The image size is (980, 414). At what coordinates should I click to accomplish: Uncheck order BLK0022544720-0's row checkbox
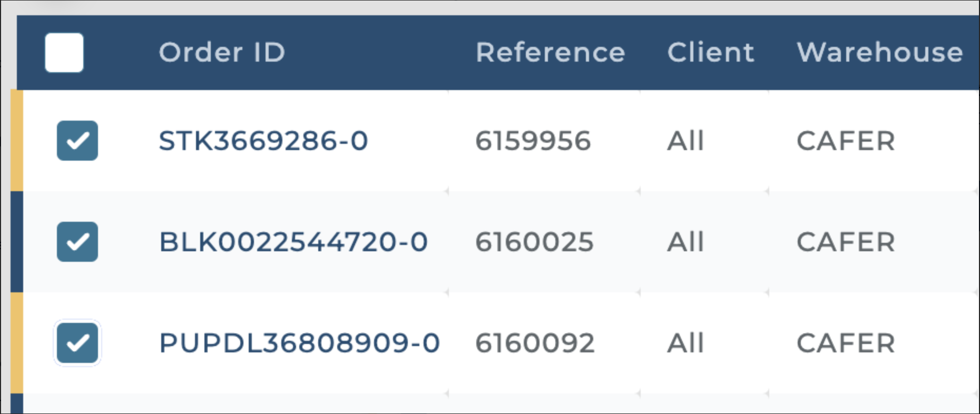point(77,242)
